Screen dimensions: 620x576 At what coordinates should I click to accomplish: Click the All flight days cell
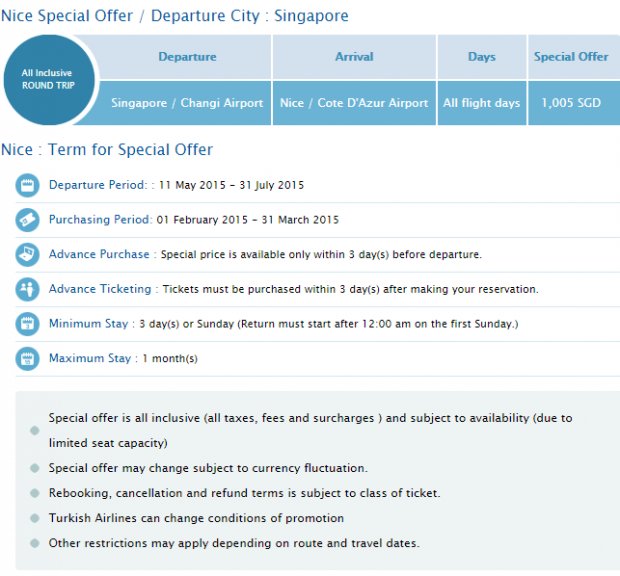[x=482, y=103]
